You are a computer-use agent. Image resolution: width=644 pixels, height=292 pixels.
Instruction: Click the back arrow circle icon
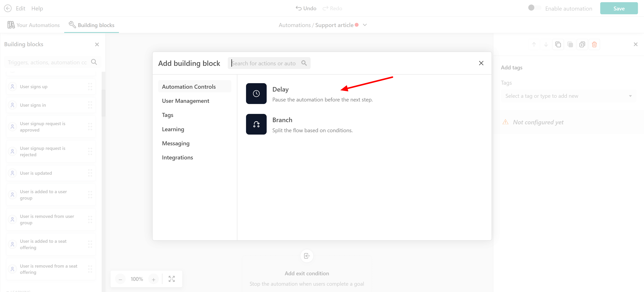coord(8,8)
